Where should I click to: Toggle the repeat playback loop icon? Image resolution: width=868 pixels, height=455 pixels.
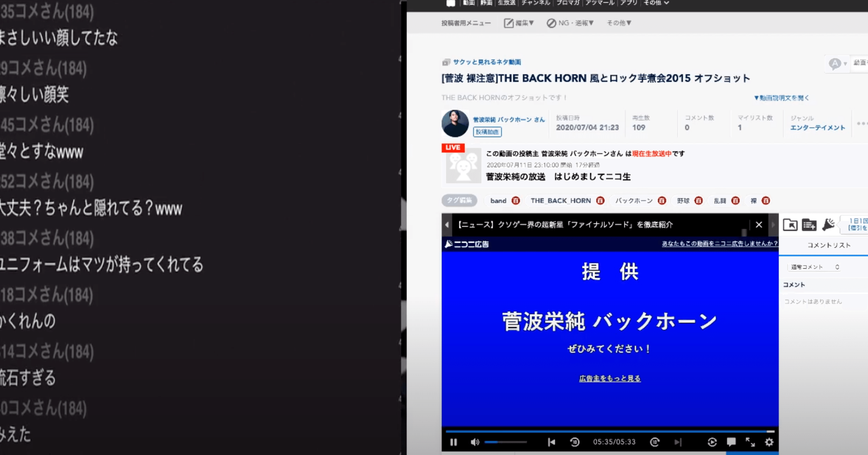(x=712, y=442)
